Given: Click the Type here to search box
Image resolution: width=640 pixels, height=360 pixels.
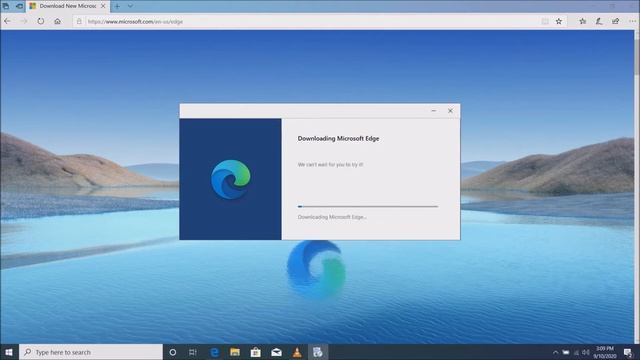Looking at the screenshot, I should coord(91,352).
